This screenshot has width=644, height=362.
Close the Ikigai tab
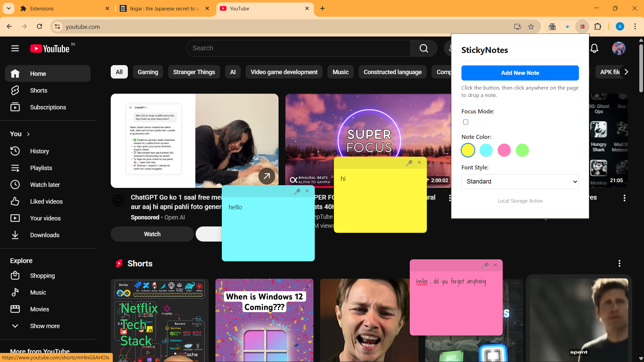(207, 8)
